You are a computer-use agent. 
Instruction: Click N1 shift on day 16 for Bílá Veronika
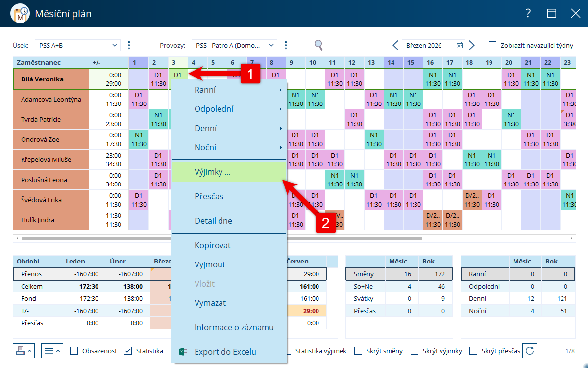(433, 79)
